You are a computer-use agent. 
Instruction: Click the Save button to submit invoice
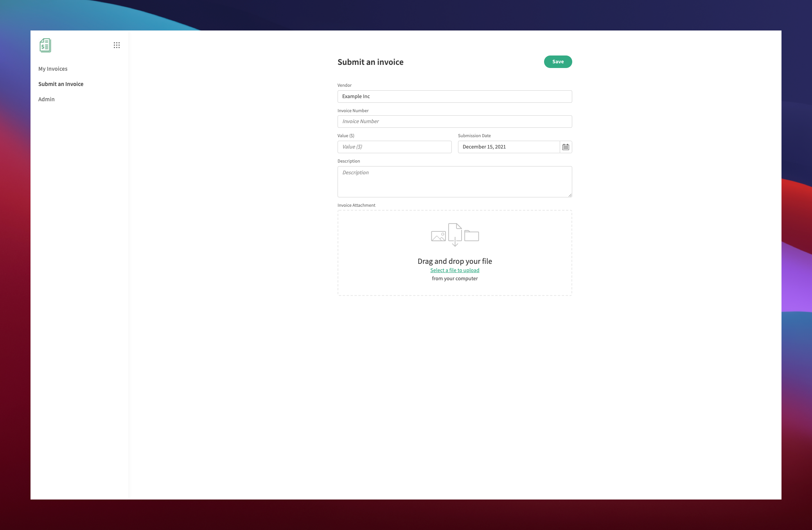click(x=558, y=61)
